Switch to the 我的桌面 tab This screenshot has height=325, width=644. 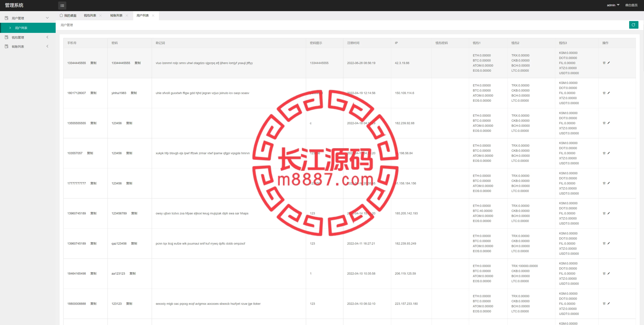pyautogui.click(x=68, y=16)
